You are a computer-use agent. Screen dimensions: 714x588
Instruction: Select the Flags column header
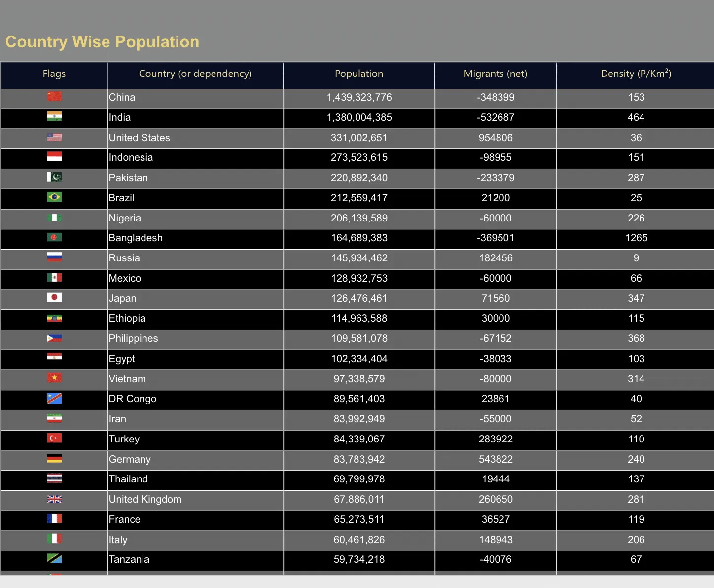(x=54, y=74)
